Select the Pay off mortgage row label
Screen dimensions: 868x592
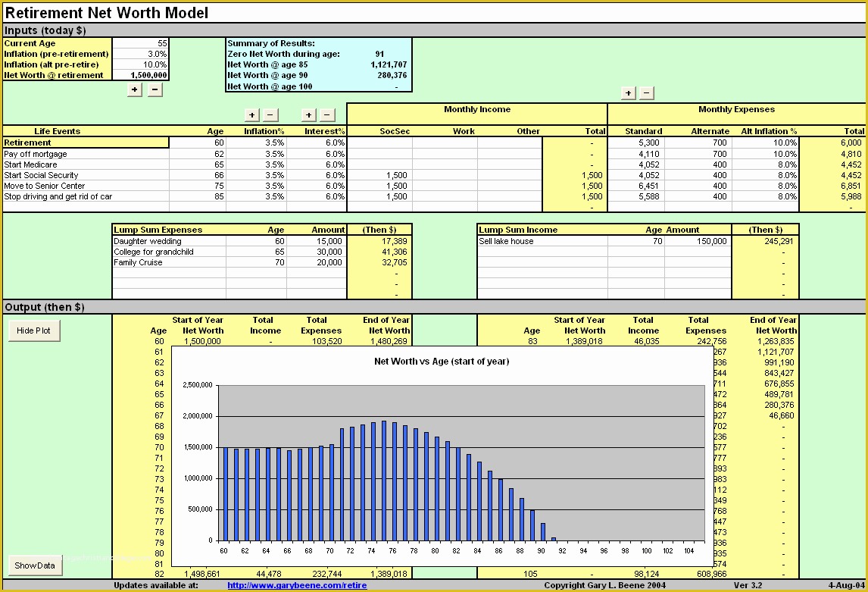click(86, 154)
